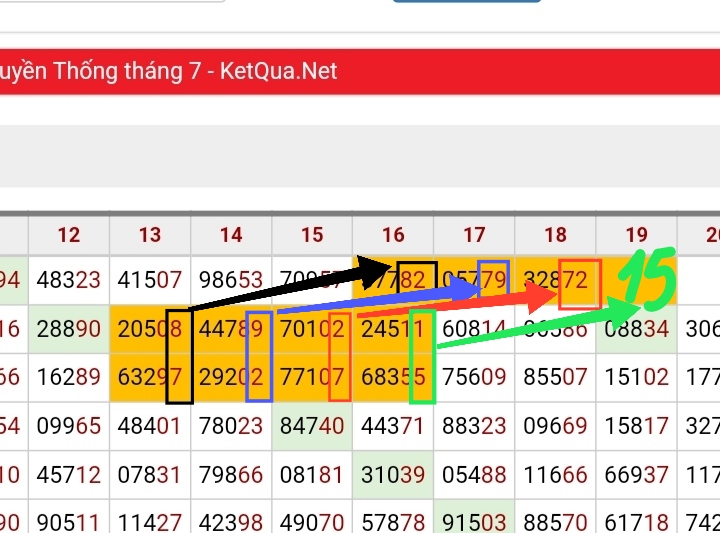Click the day 18 column header
The width and height of the screenshot is (720, 533).
[556, 235]
